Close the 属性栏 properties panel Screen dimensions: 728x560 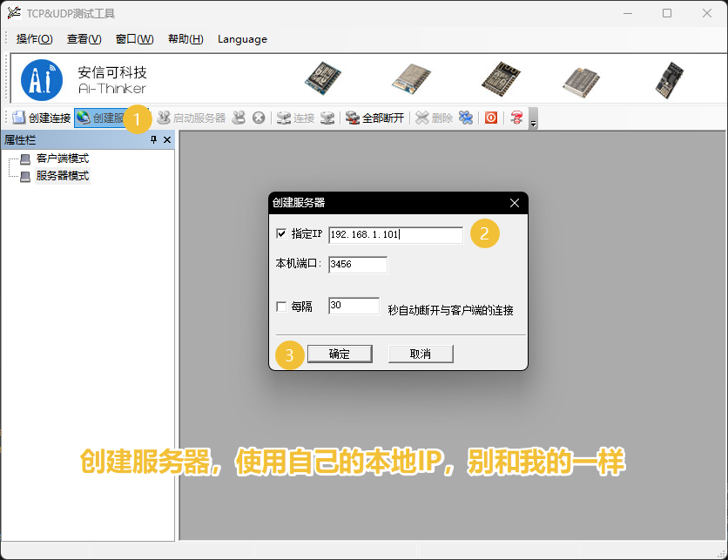(x=166, y=140)
